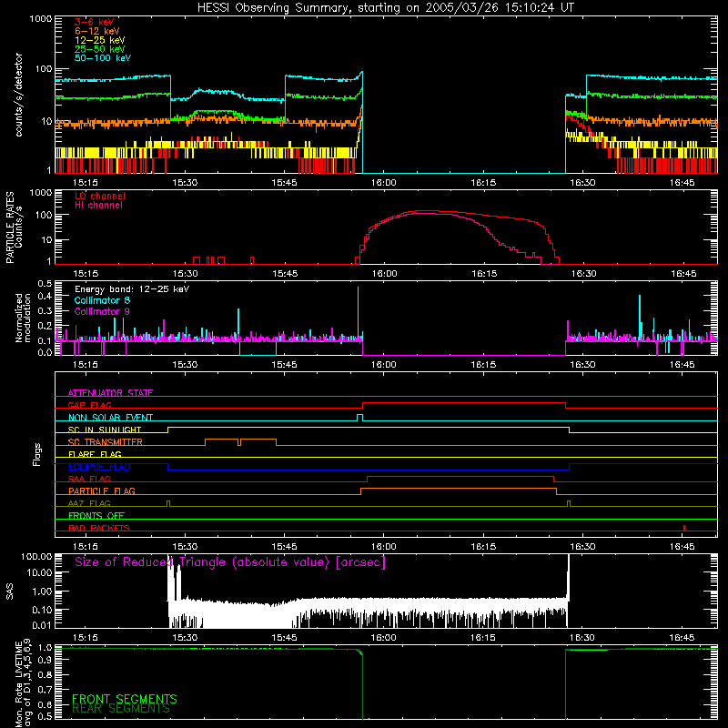Viewport: 728px width, 728px height.
Task: Click the HESSI Observing Summary title text
Action: 385,8
